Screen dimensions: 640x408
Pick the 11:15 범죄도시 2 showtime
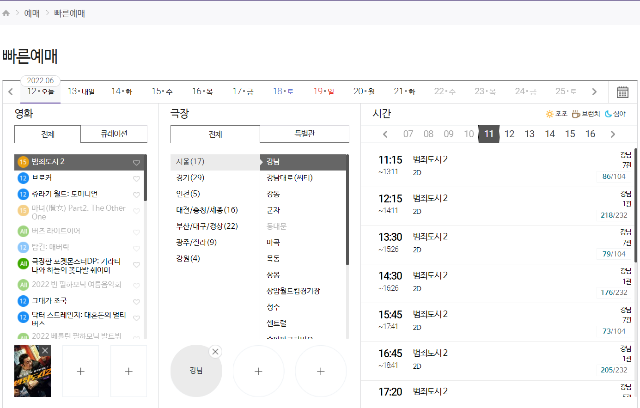498,168
